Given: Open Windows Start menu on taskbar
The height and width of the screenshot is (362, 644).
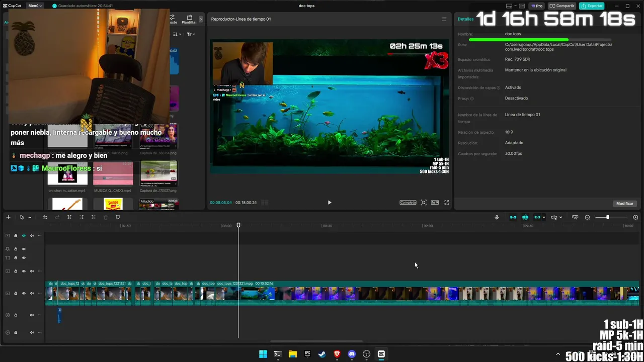Looking at the screenshot, I should 263,354.
